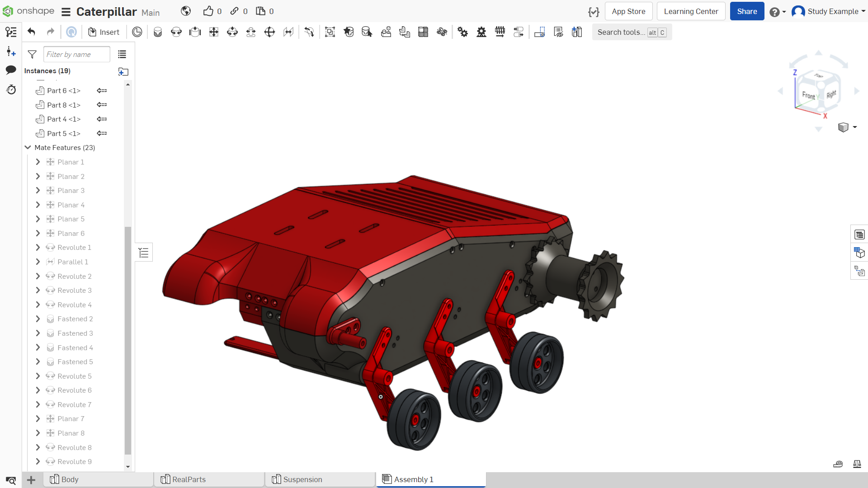The image size is (868, 488).
Task: Open the Learning Center
Action: [691, 11]
